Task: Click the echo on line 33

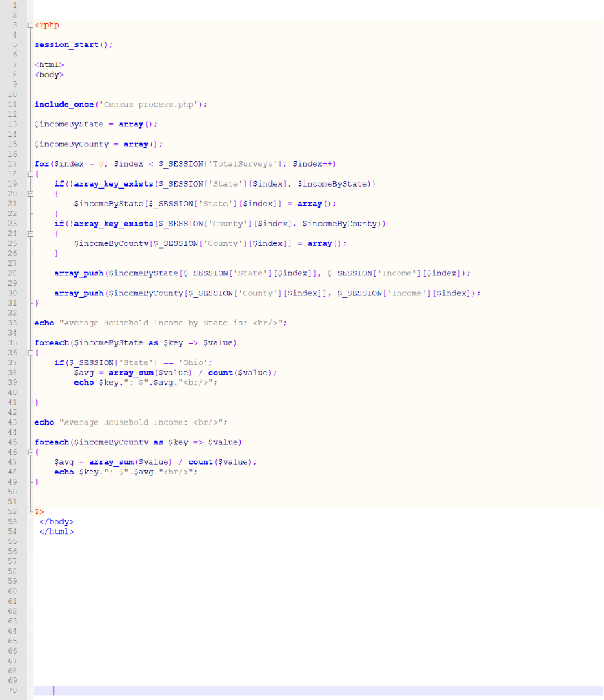Action: coord(43,323)
